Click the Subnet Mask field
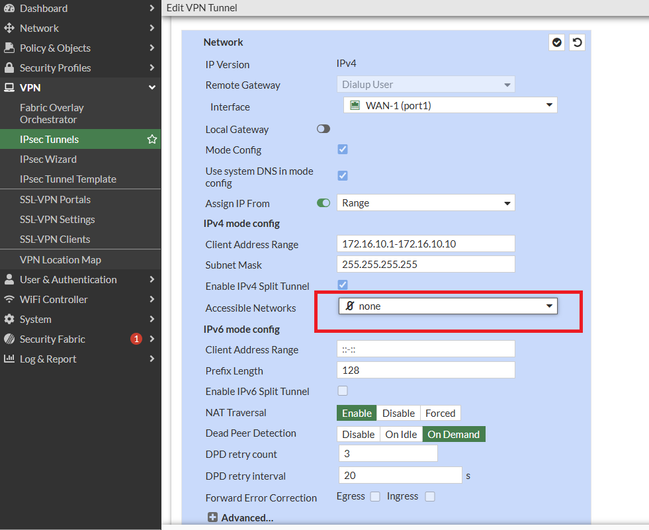The width and height of the screenshot is (649, 530). tap(426, 264)
